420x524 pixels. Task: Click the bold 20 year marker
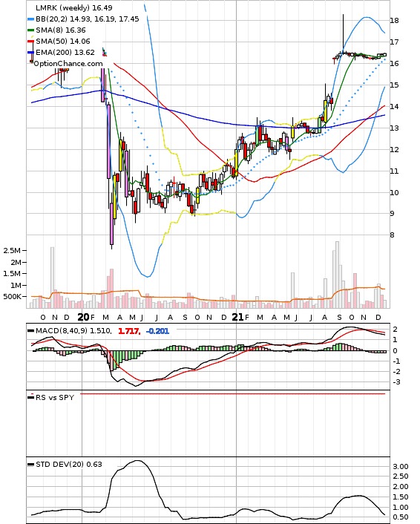tap(83, 317)
